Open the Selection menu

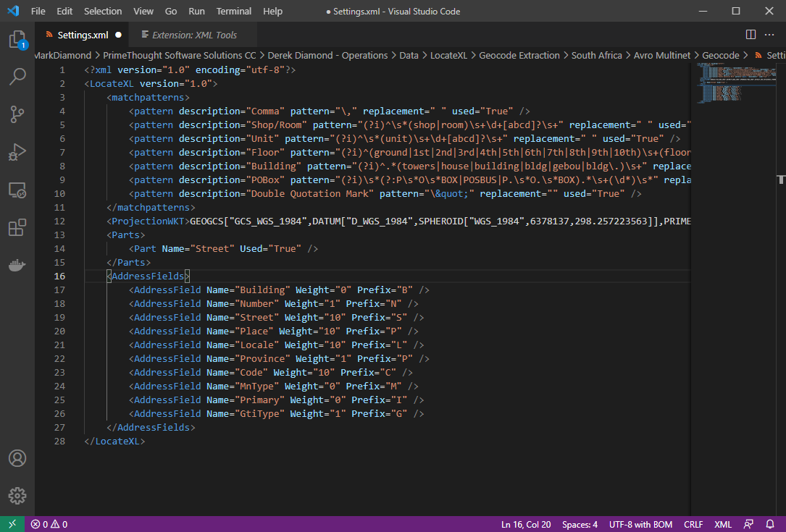click(x=103, y=12)
